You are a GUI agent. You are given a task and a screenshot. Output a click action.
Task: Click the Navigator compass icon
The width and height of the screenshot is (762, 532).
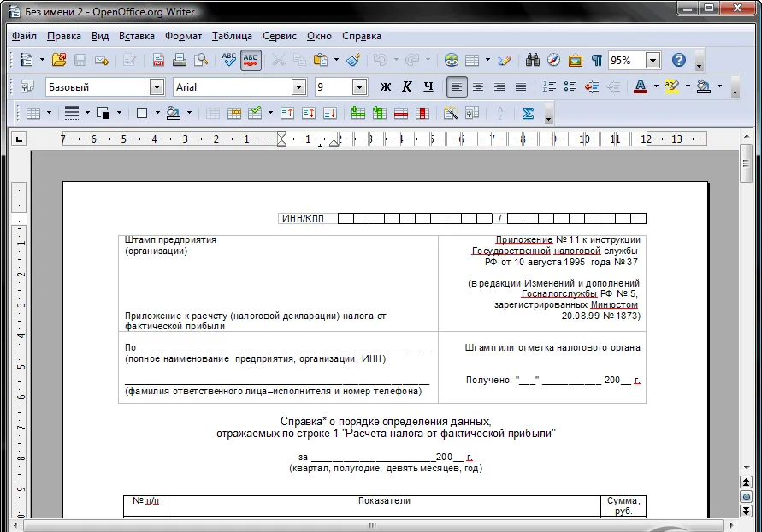pyautogui.click(x=554, y=60)
